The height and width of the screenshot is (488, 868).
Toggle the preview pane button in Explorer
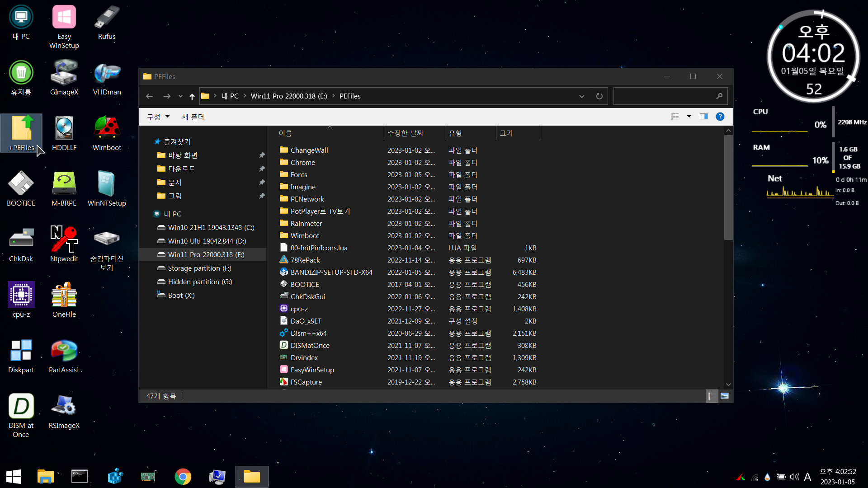pyautogui.click(x=704, y=117)
